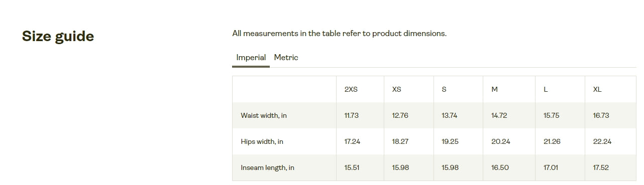This screenshot has width=644, height=185.
Task: Switch to the Metric tab
Action: click(x=286, y=58)
